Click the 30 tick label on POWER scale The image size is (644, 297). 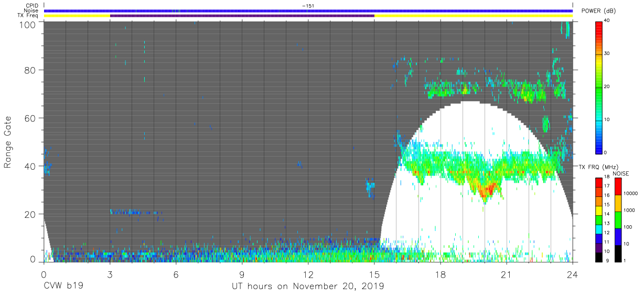click(607, 53)
